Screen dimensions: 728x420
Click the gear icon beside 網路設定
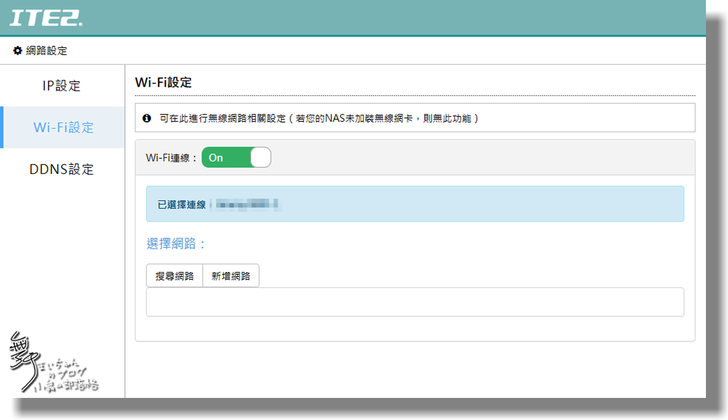tap(17, 51)
